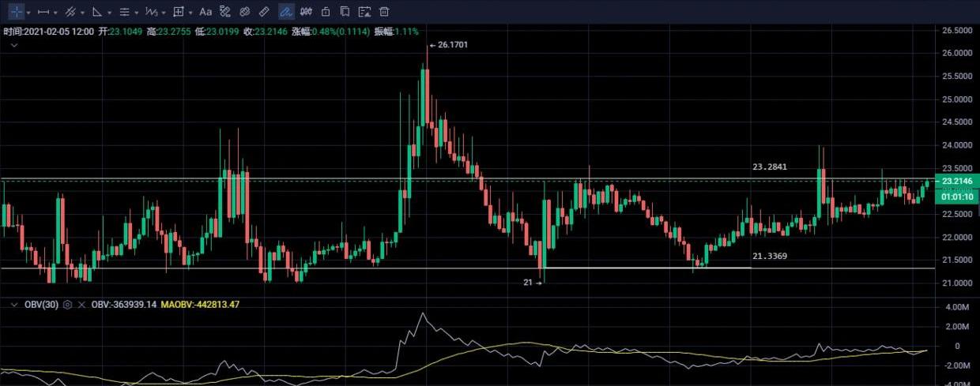Select the crosshair cursor tool
The height and width of the screenshot is (386, 980).
[x=16, y=12]
